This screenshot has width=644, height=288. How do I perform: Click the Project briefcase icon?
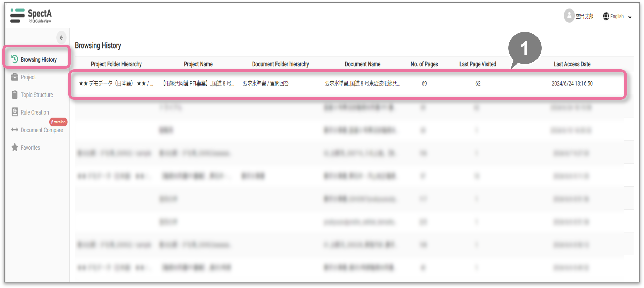(14, 77)
